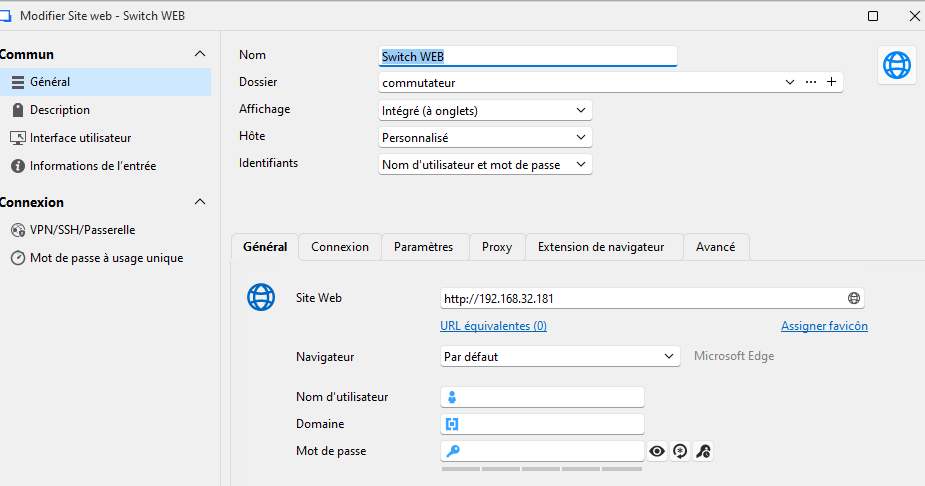
Task: Switch to the Connexion tab
Action: coord(340,247)
